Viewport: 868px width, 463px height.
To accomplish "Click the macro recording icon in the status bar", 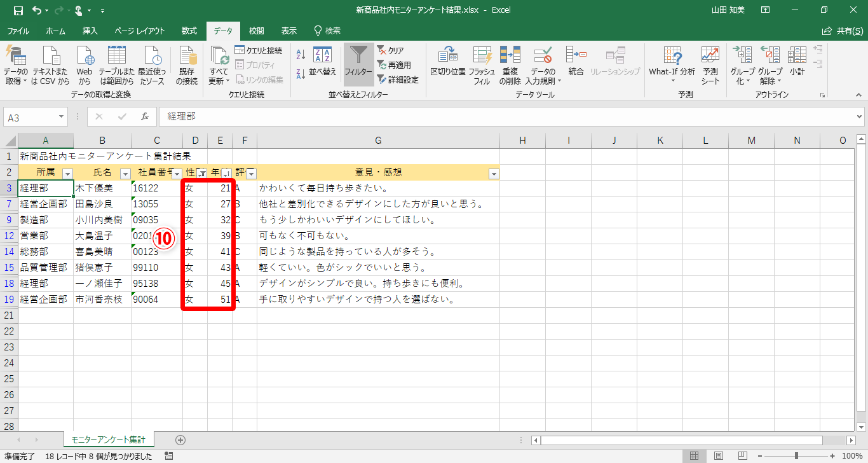I will pos(169,456).
